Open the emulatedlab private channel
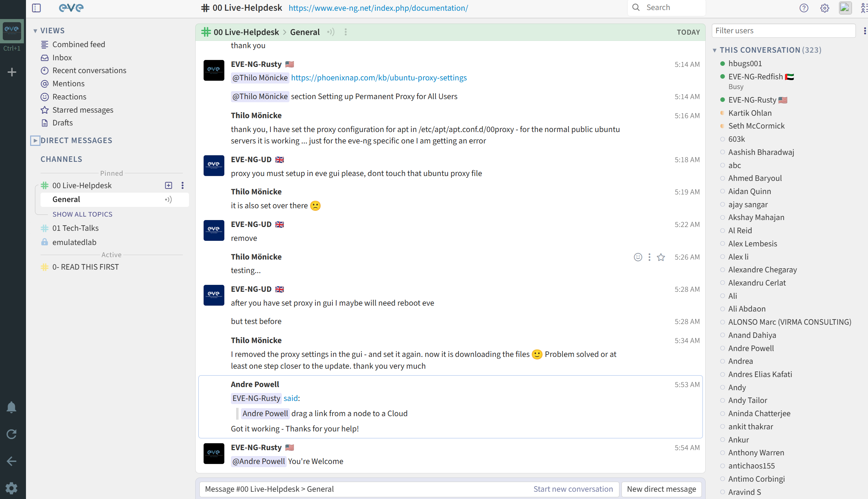Image resolution: width=868 pixels, height=499 pixels. 74,242
